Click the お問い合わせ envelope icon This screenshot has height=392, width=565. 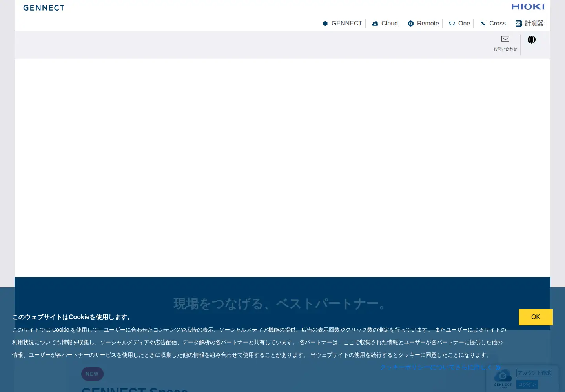[x=505, y=39]
